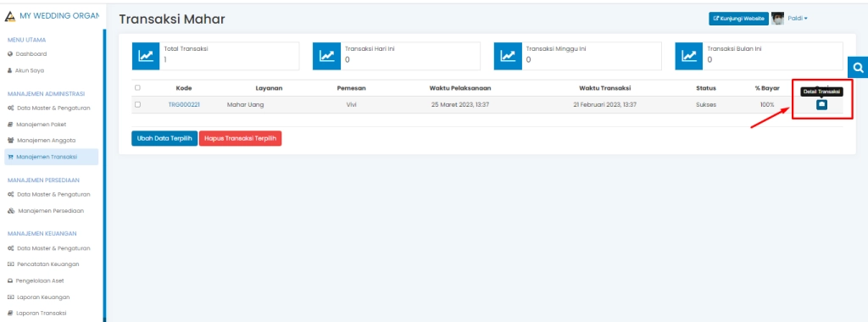Open the Paldi user dropdown
The width and height of the screenshot is (868, 322).
tap(798, 19)
